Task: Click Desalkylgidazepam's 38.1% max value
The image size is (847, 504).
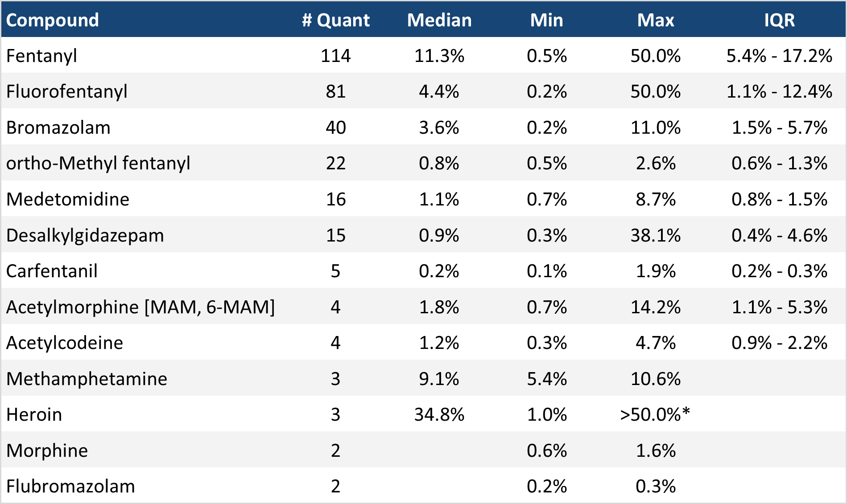Action: pos(655,235)
